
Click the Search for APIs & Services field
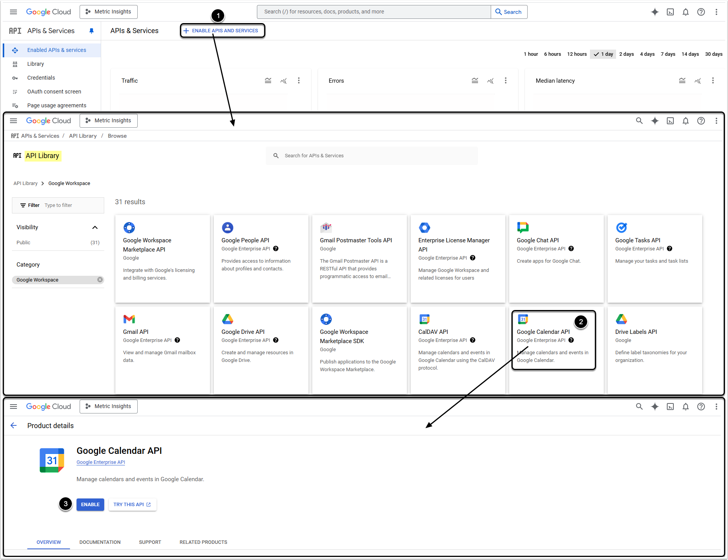372,156
